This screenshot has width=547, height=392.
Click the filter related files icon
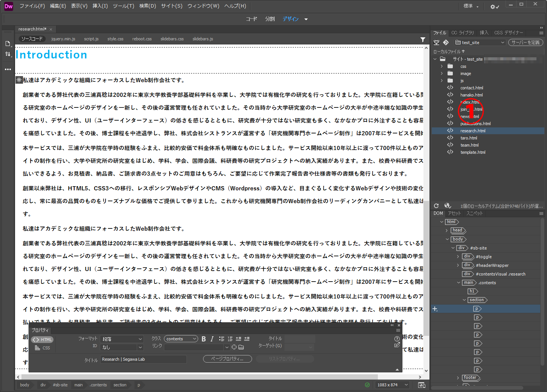point(423,39)
